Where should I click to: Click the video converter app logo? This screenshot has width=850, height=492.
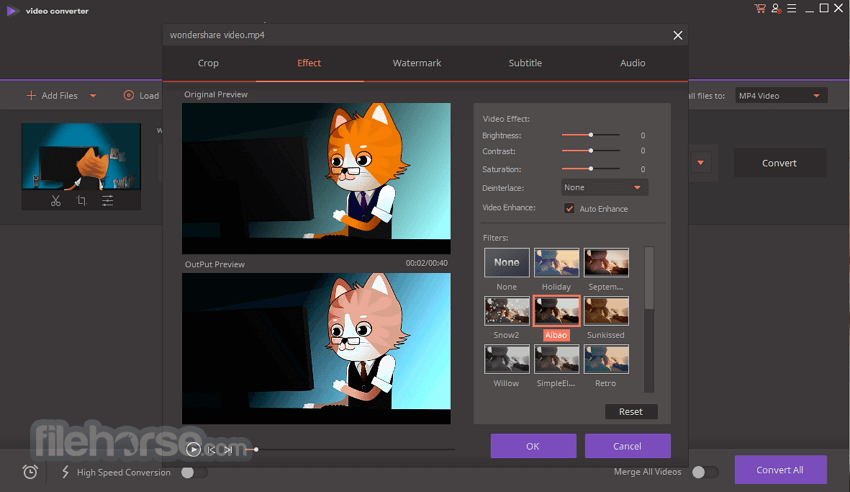(12, 11)
